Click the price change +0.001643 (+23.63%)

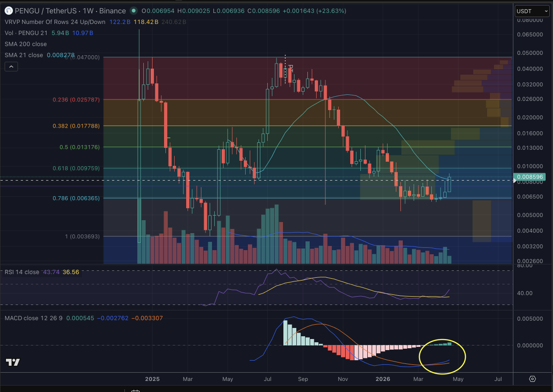[x=313, y=11]
